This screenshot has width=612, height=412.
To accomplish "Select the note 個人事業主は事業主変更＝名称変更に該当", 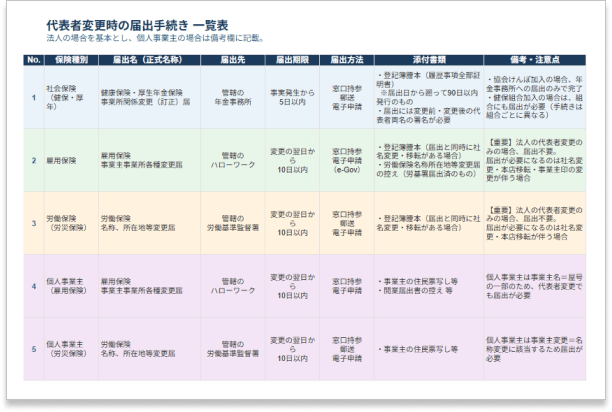I will point(535,349).
